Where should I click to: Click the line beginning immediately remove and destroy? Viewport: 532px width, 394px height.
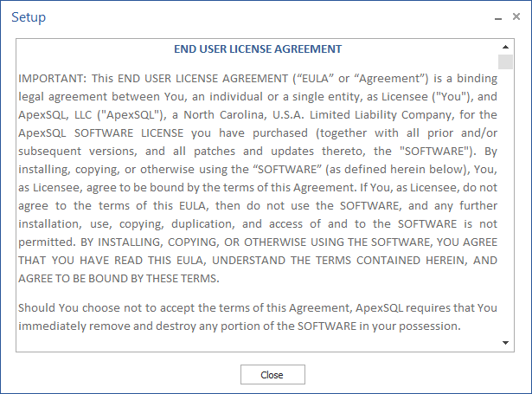click(240, 326)
